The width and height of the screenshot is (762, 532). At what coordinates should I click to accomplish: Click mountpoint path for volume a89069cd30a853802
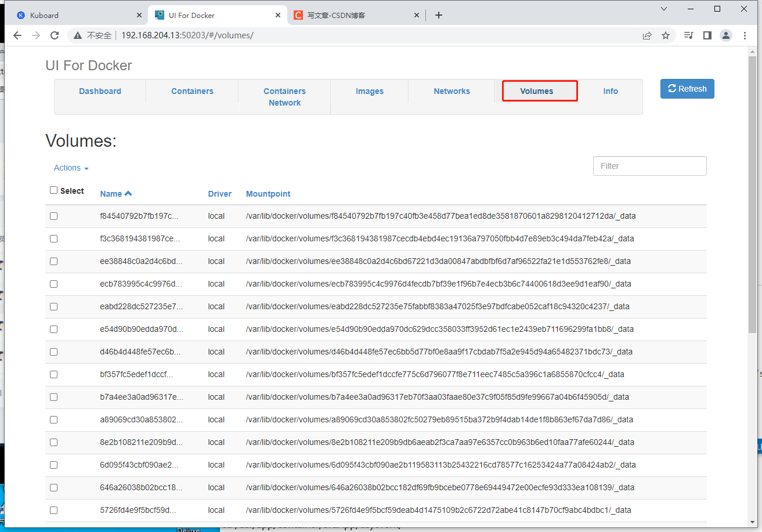439,419
